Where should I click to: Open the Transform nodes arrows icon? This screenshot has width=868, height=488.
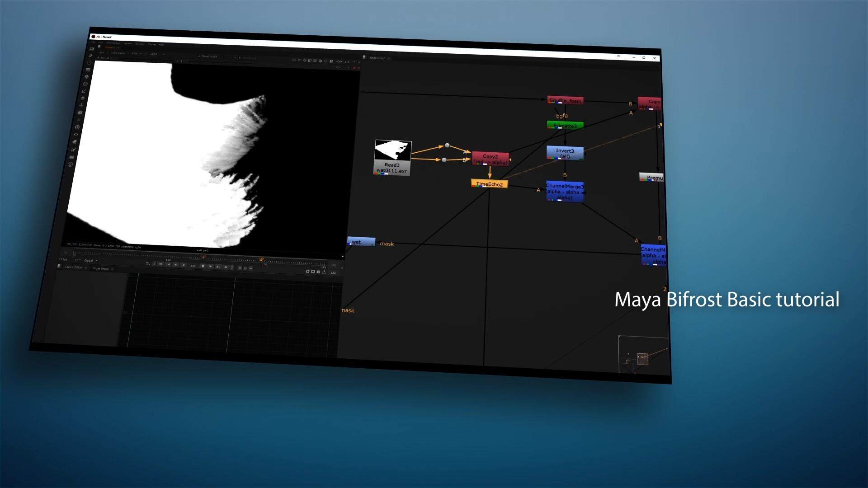point(81,105)
